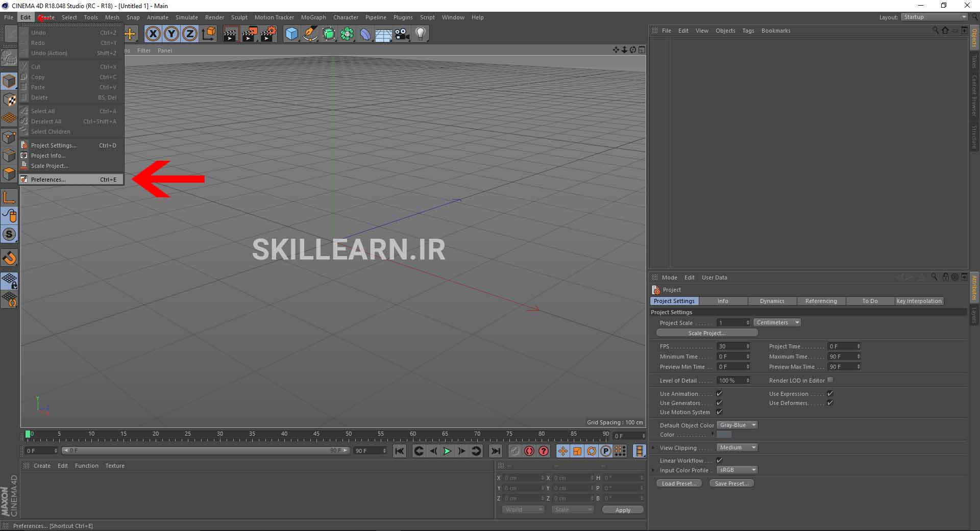Toggle Position keyframe recording button
980x531 pixels.
pos(562,451)
